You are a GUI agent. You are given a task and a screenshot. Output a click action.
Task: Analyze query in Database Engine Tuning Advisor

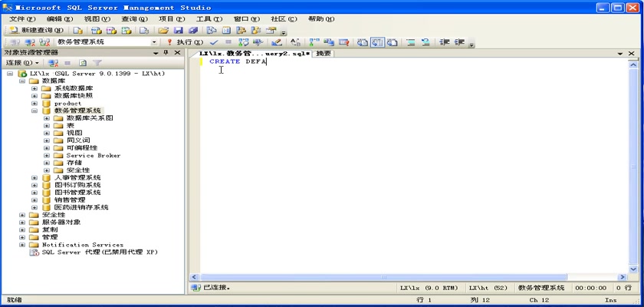[x=258, y=42]
